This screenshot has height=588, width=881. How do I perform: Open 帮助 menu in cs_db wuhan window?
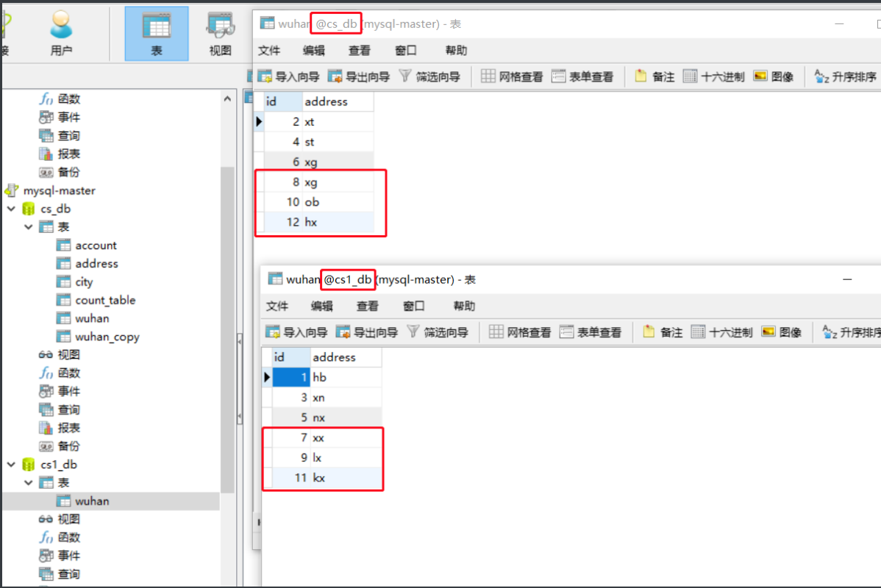click(456, 51)
